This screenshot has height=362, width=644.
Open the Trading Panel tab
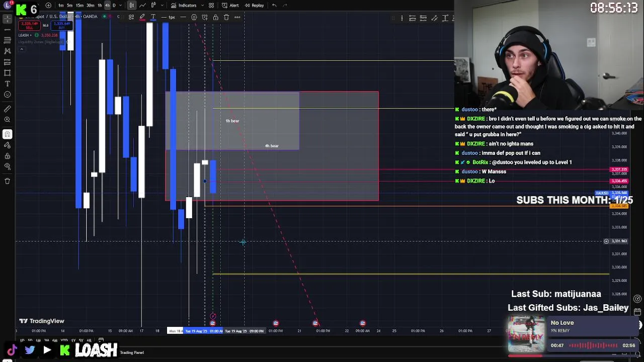(132, 352)
